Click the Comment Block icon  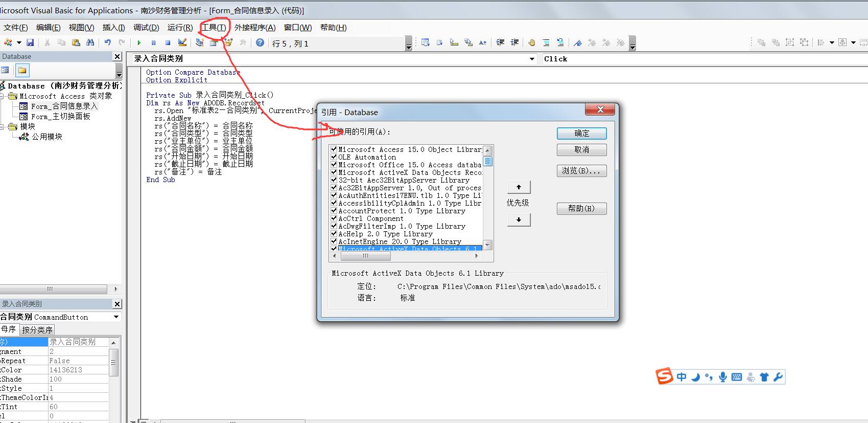pos(546,42)
